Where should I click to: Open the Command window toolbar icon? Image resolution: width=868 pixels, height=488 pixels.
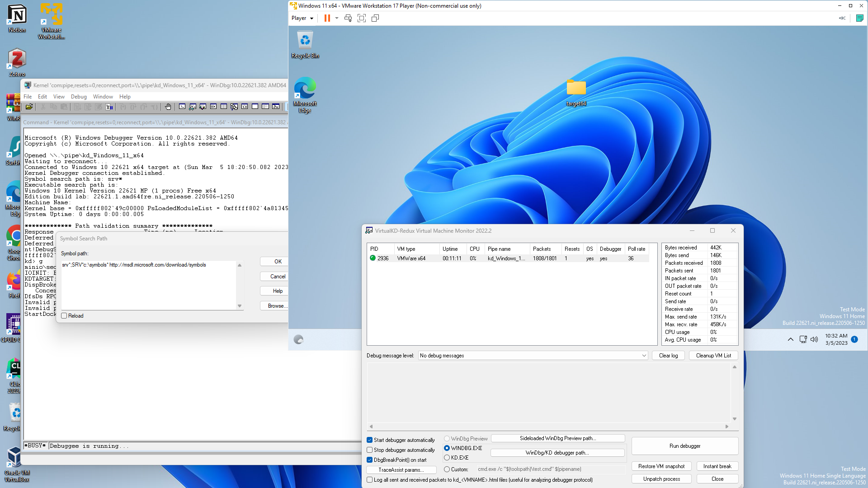[182, 107]
